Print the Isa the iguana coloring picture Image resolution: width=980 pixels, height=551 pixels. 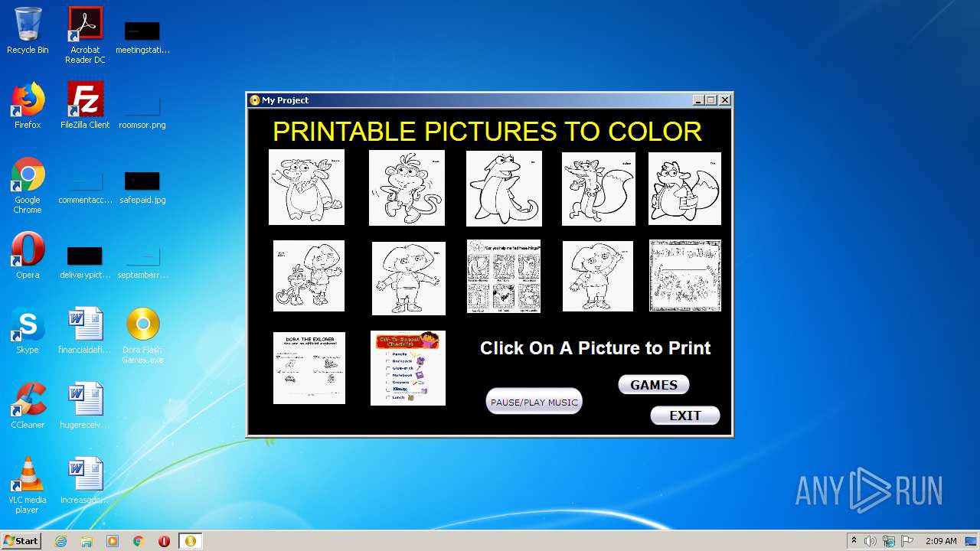coord(504,188)
